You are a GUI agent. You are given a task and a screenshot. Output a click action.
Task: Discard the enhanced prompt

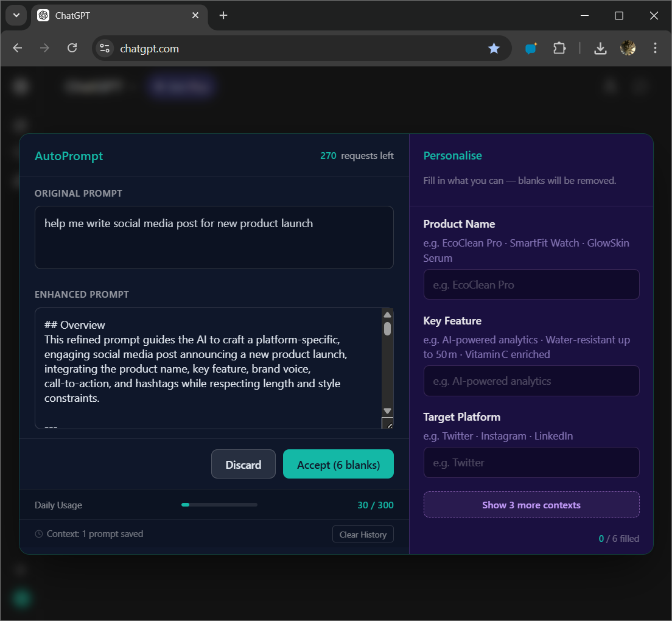[x=243, y=464]
